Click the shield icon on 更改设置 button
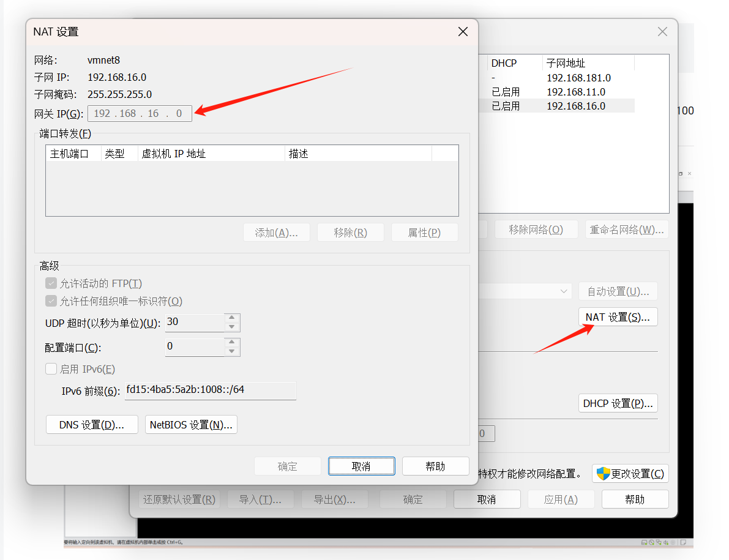 [603, 474]
